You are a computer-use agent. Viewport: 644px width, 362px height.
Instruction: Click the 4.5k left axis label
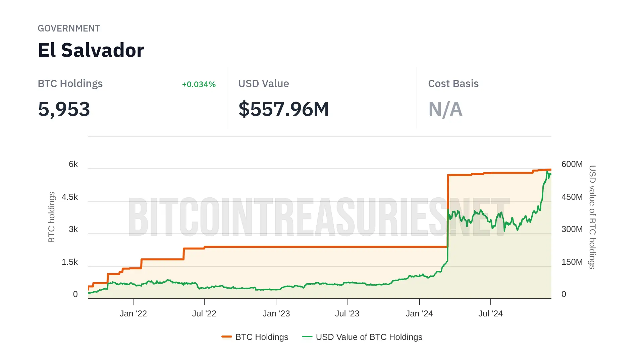pyautogui.click(x=70, y=197)
